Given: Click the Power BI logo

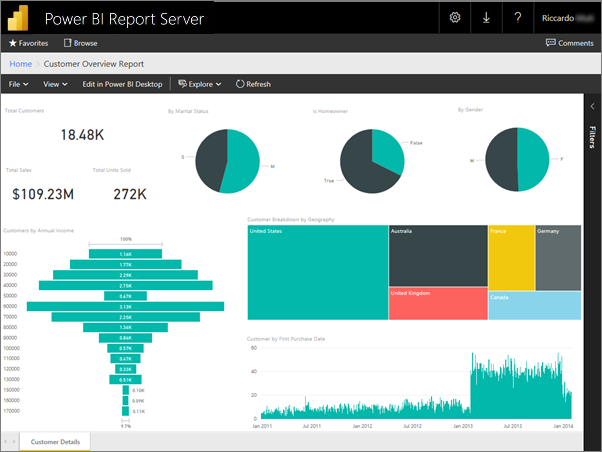Looking at the screenshot, I should tap(20, 18).
